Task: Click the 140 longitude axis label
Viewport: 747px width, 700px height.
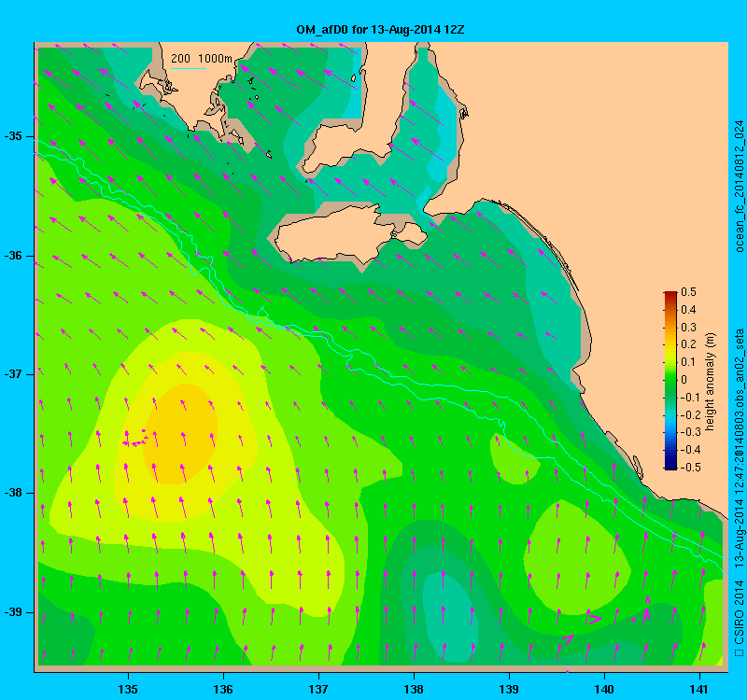Action: 604,689
